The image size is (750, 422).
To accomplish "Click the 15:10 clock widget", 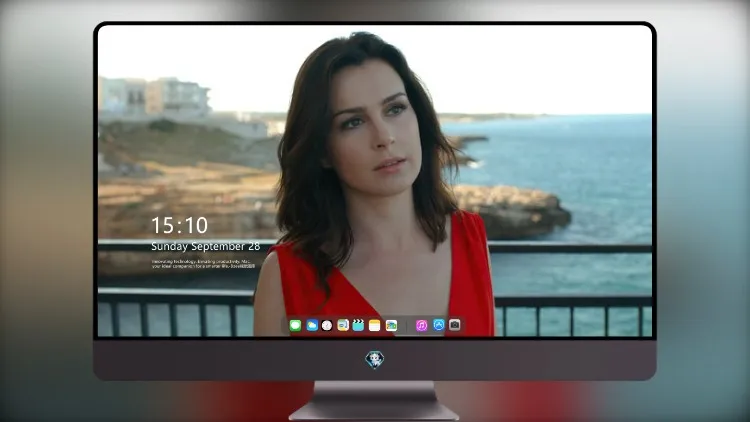I will click(179, 225).
